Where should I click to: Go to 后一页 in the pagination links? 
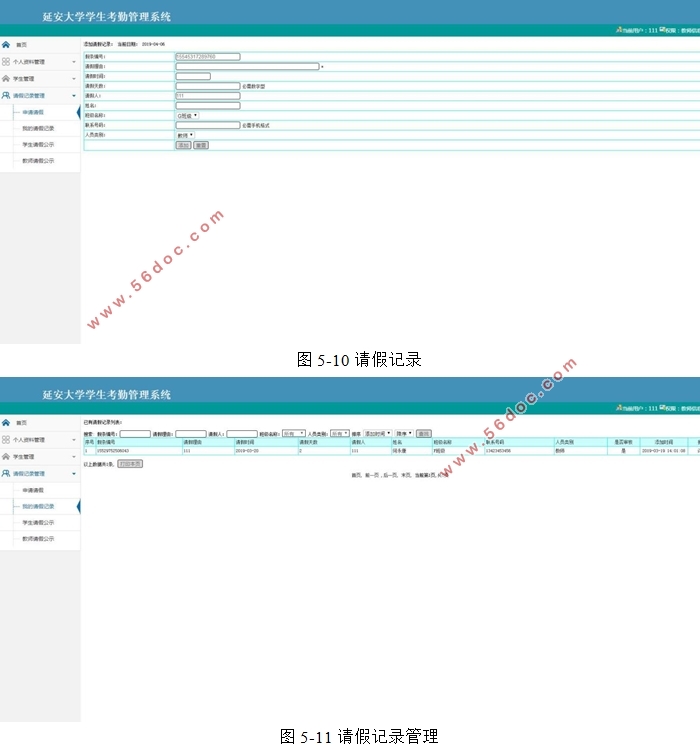point(390,475)
